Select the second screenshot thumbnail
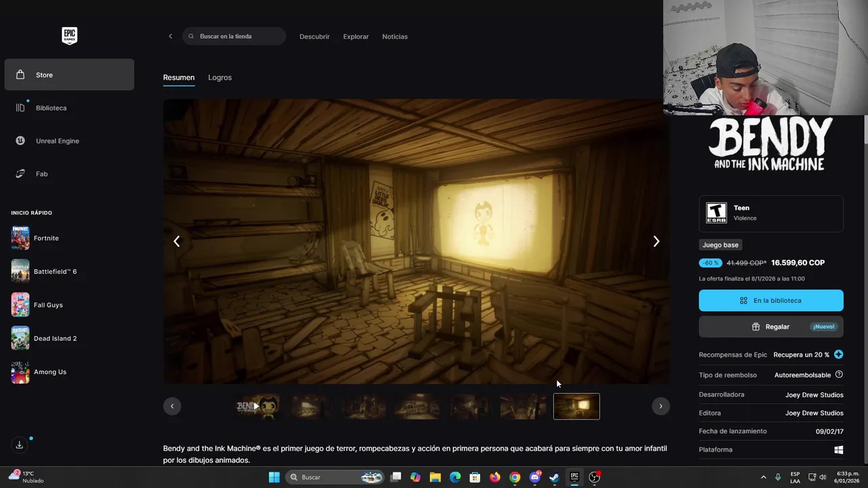Screen dimensions: 868x488 [x=311, y=406]
